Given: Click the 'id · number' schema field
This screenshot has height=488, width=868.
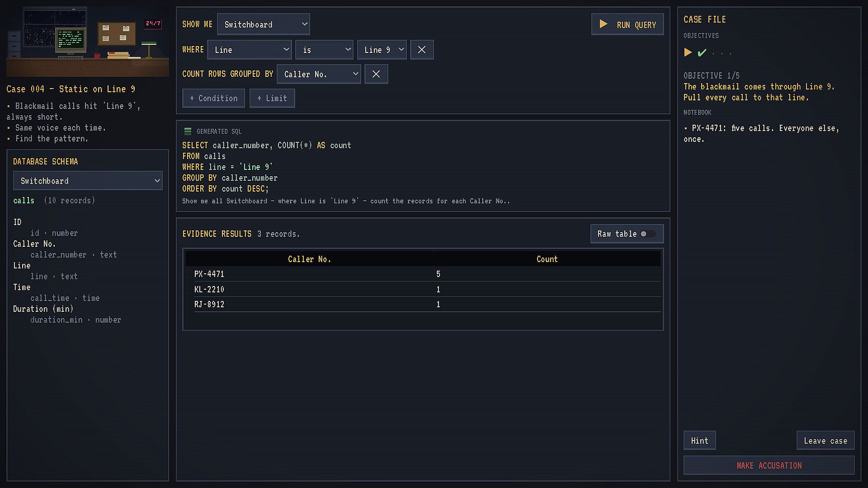Looking at the screenshot, I should pos(54,233).
